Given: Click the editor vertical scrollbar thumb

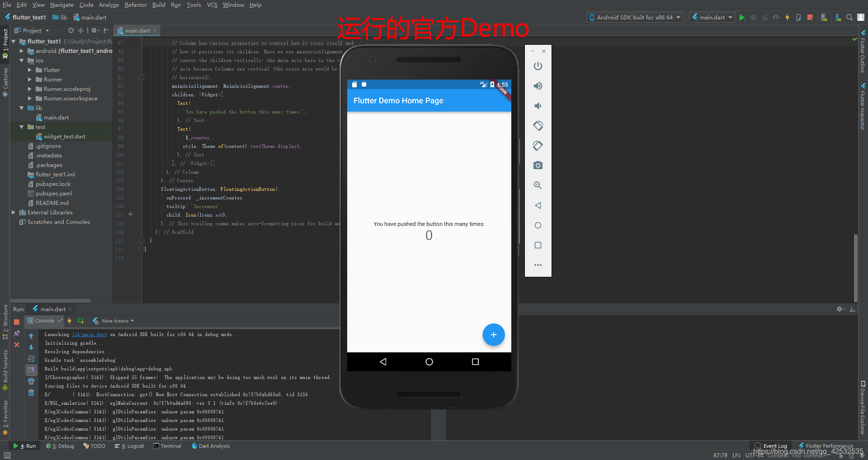Looking at the screenshot, I should (855, 268).
